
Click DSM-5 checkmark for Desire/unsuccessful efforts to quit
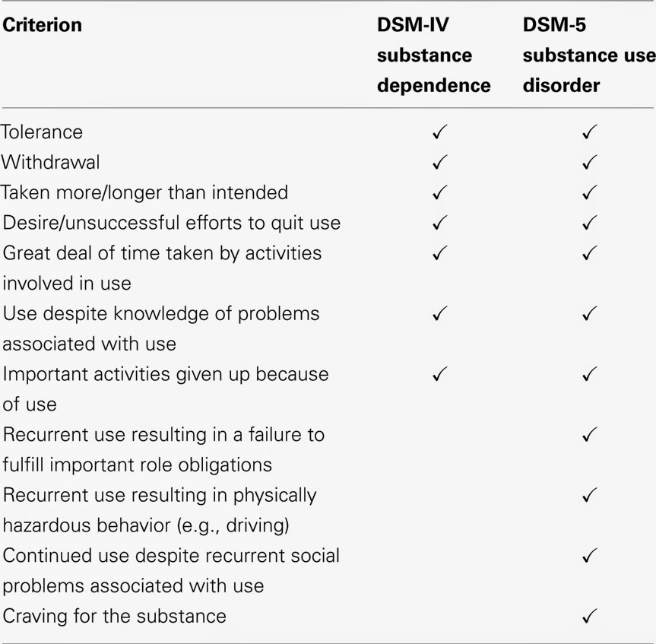point(589,223)
